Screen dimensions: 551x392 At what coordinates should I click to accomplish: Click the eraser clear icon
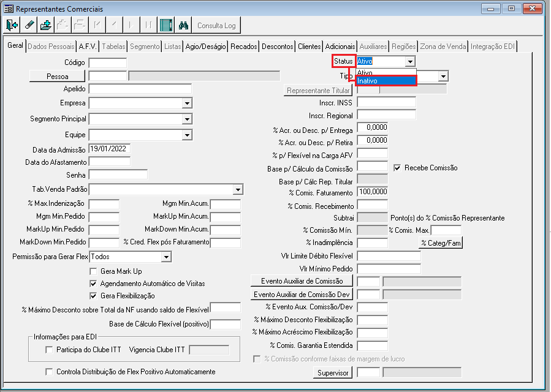(29, 25)
